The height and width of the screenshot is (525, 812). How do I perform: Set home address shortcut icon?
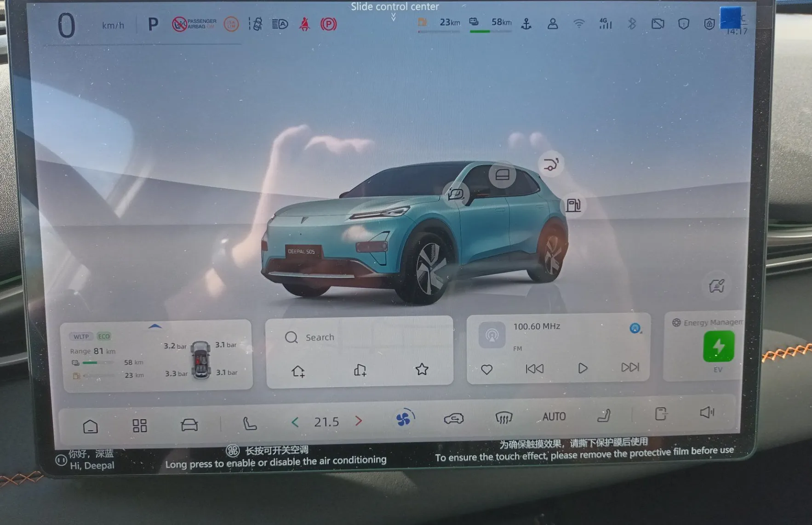click(x=298, y=371)
